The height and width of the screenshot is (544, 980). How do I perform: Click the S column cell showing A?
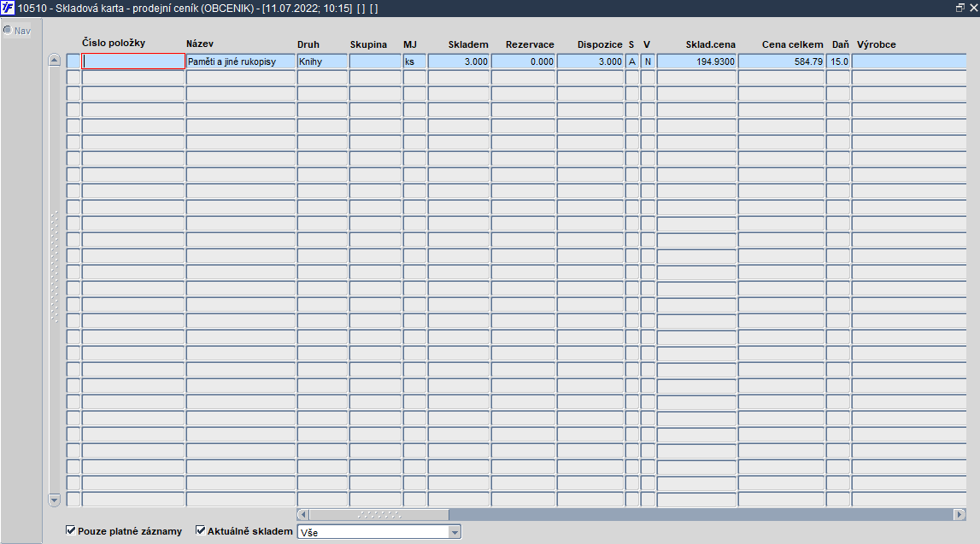(632, 61)
